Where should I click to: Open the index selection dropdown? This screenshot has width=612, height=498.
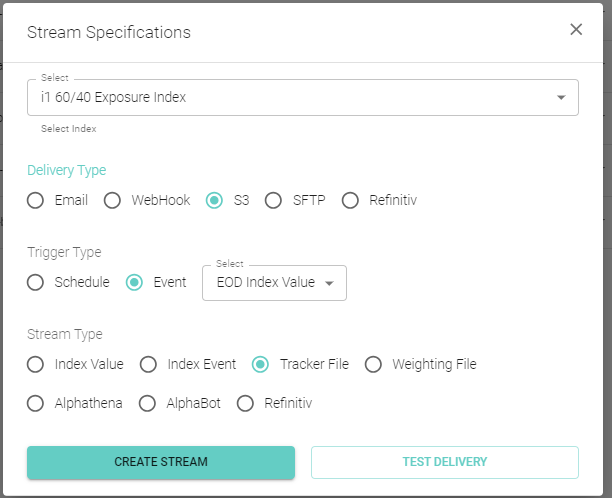[x=302, y=97]
